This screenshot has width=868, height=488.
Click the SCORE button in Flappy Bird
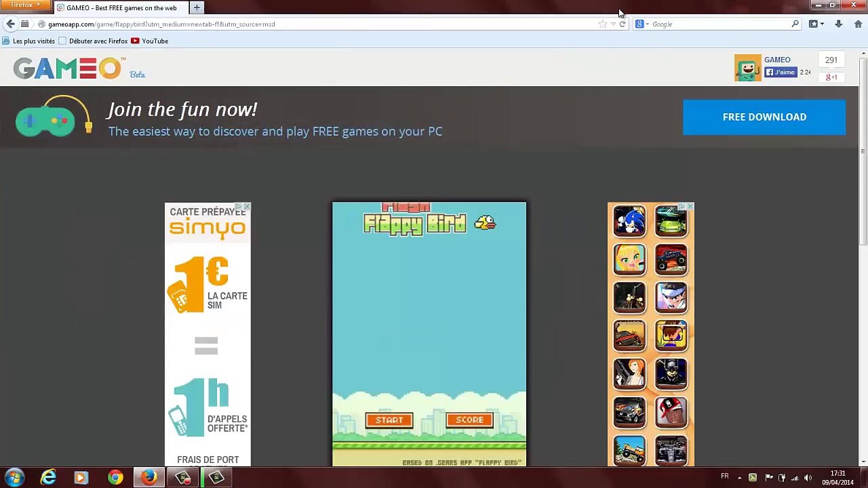[469, 420]
